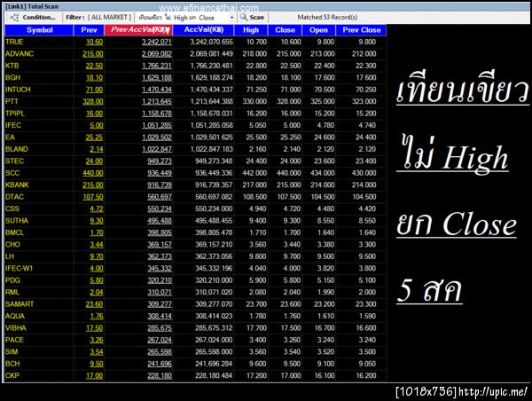Click TRUE's Prev price 10.60

click(x=94, y=42)
